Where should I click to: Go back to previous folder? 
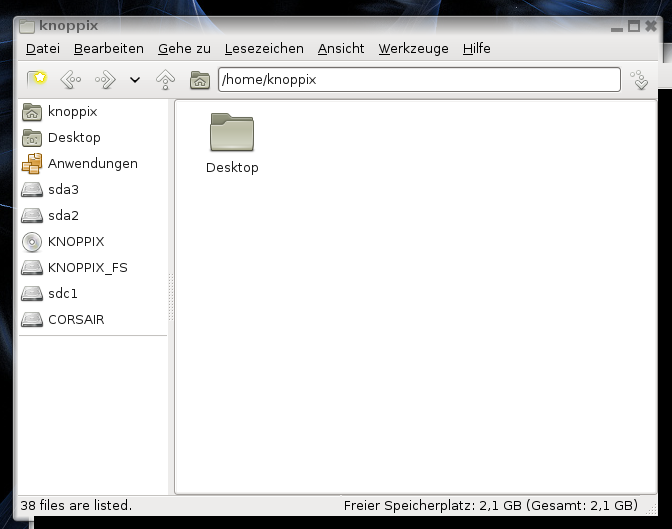(71, 80)
